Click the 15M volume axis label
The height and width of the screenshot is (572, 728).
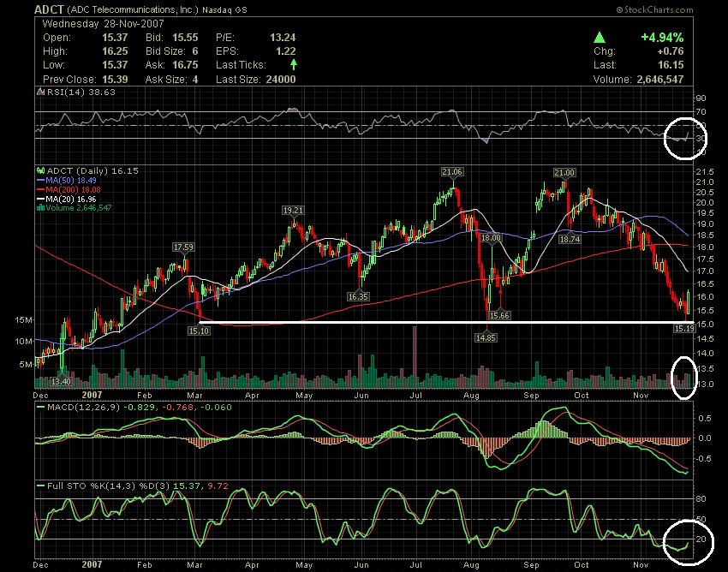click(24, 320)
